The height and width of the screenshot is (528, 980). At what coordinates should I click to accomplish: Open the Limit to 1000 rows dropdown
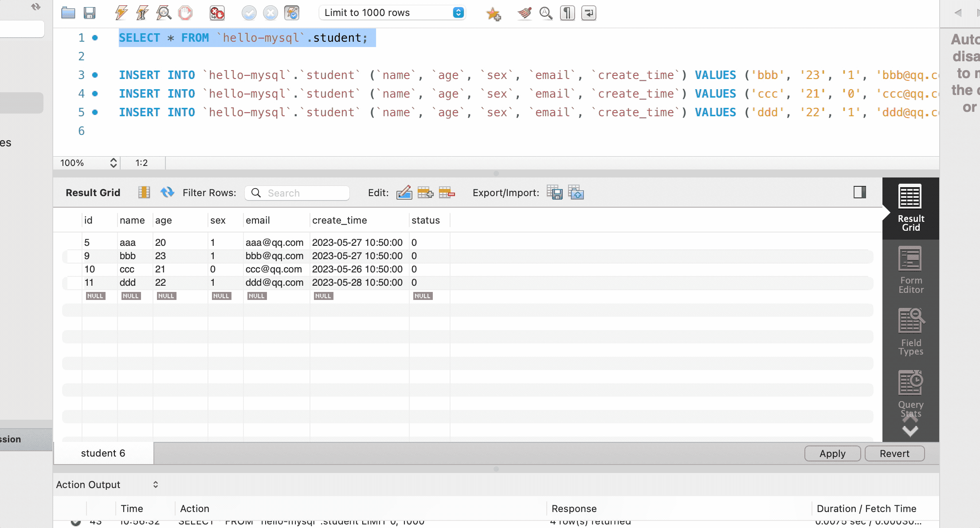[392, 12]
